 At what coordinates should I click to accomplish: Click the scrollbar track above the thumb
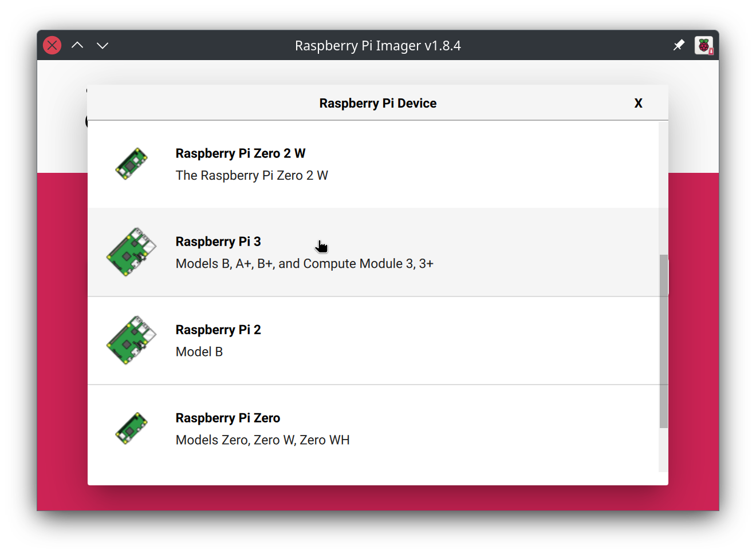pos(663,188)
